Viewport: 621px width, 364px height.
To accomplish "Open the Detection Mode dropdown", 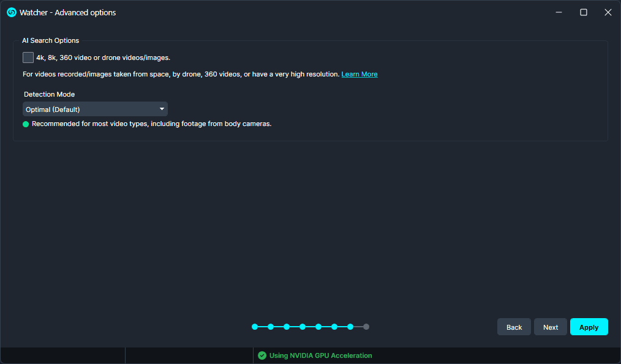I will click(95, 109).
